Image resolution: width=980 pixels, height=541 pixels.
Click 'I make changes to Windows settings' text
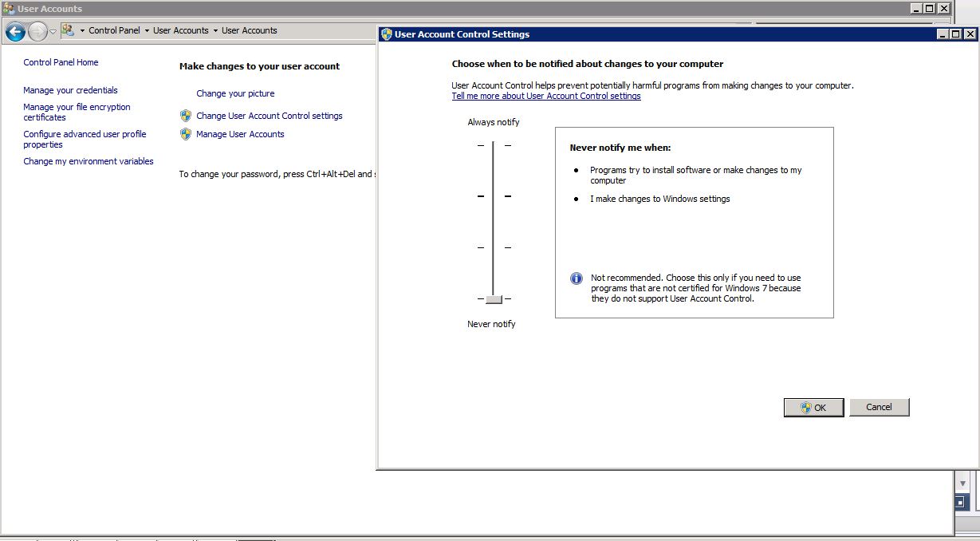660,199
